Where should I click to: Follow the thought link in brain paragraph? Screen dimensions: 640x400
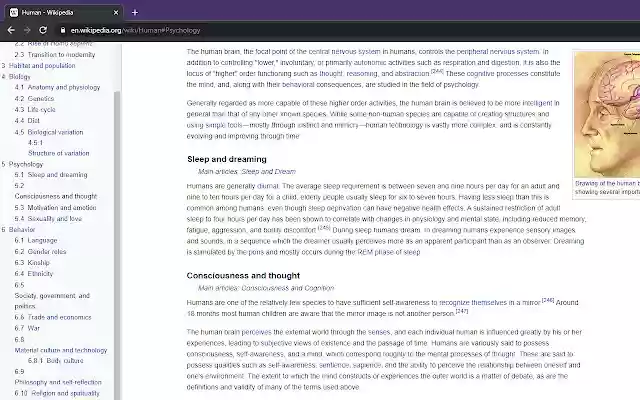pos(331,74)
